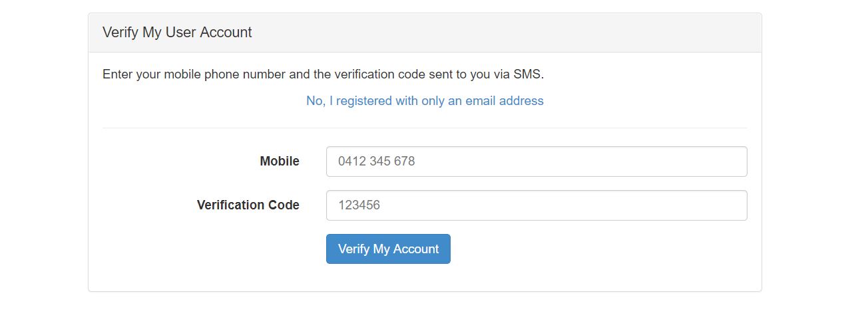Click the Mobile phone number input field
Screen dimensions: 868x329
click(x=536, y=162)
